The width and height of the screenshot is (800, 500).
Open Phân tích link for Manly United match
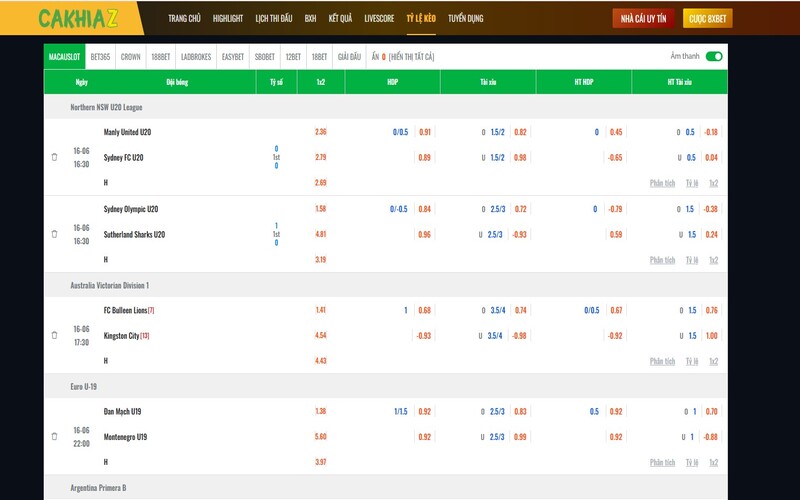coord(662,183)
